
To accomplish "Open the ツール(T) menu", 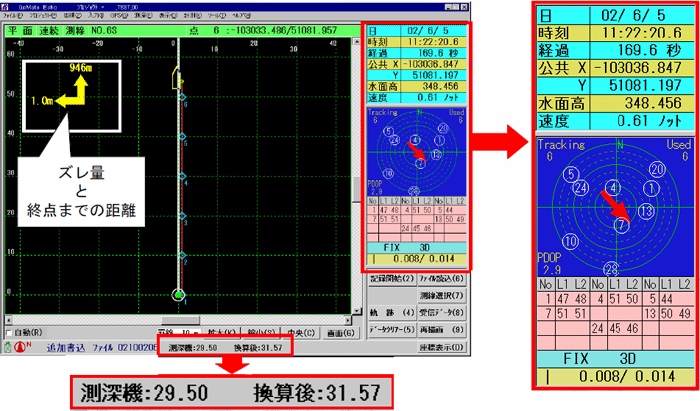I will click(x=217, y=16).
